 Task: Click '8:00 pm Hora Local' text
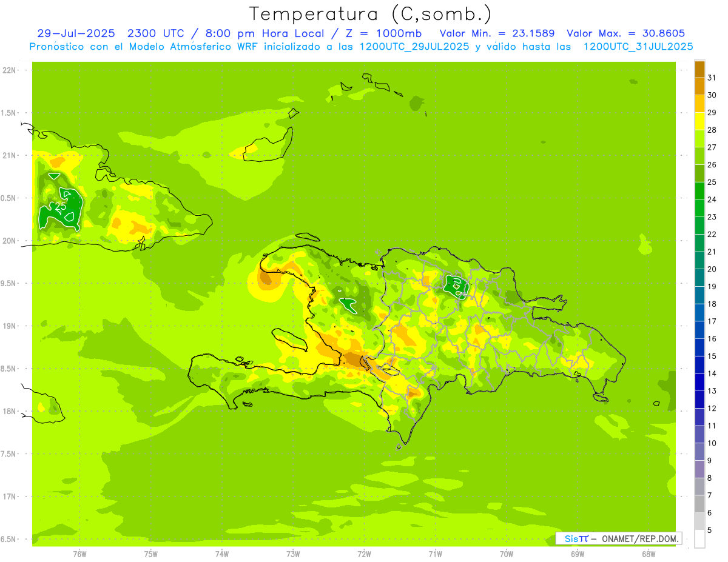pos(263,33)
